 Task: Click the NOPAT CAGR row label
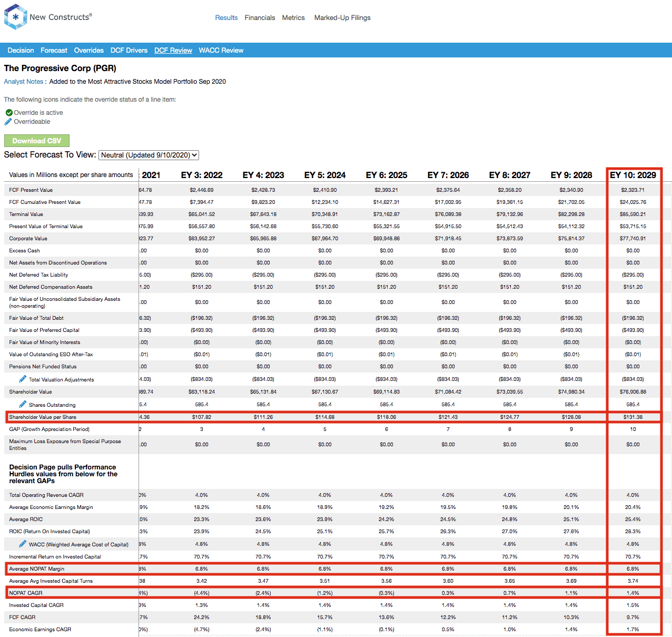point(26,593)
